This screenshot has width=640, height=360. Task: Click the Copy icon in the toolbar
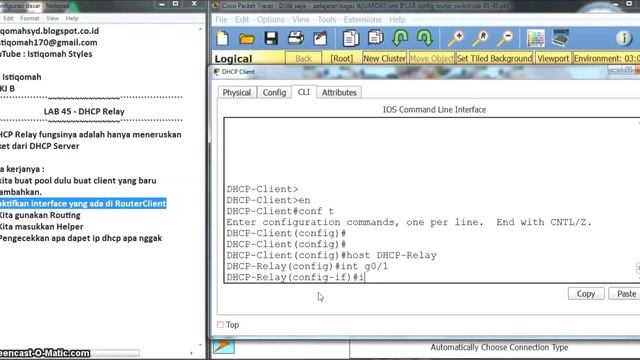click(351, 38)
